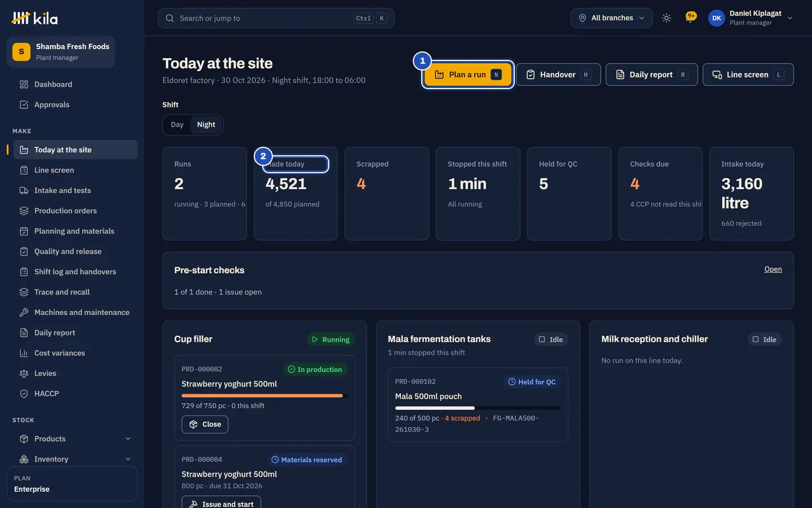Screen dimensions: 812x508
Task: Click the Trace and recall icon
Action: pyautogui.click(x=24, y=292)
